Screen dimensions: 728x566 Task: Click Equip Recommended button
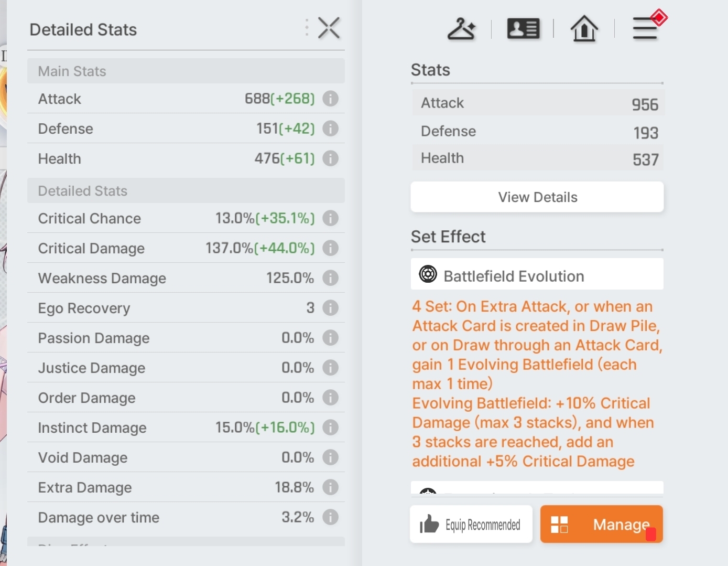471,524
